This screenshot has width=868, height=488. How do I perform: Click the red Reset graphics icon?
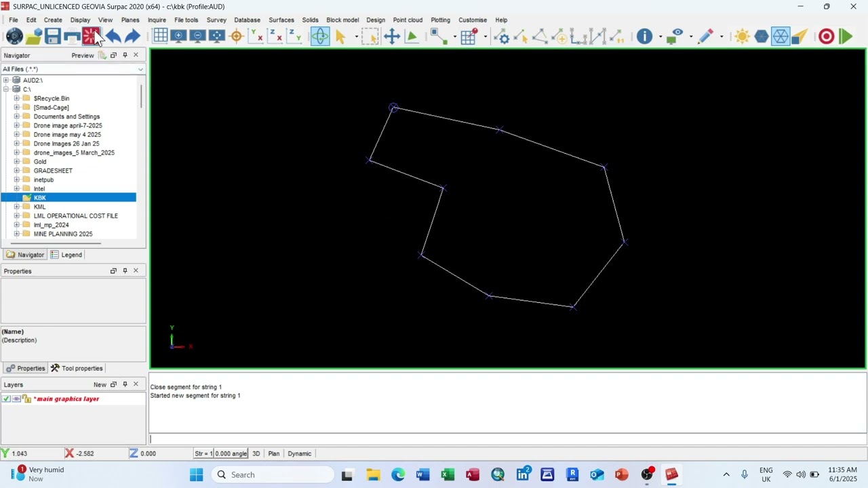point(91,37)
